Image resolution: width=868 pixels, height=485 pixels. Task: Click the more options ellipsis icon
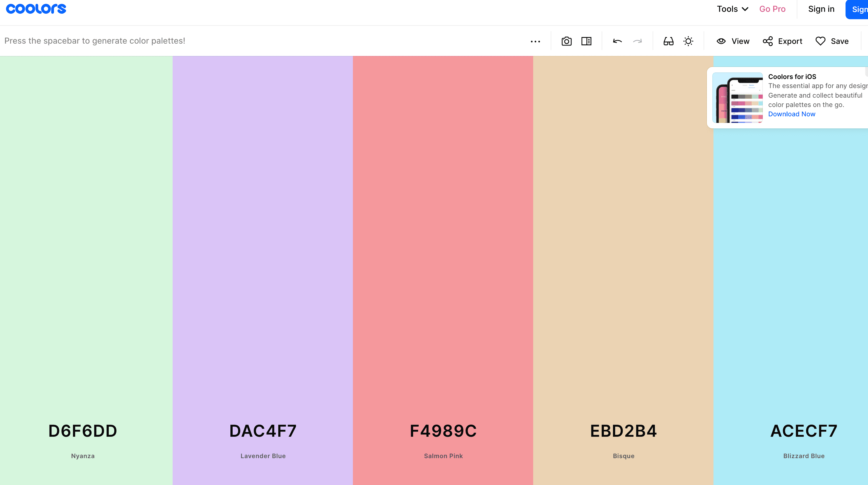[x=535, y=41]
